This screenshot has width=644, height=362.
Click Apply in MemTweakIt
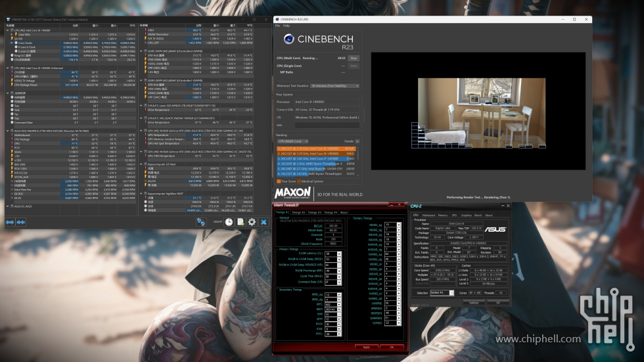pyautogui.click(x=367, y=348)
